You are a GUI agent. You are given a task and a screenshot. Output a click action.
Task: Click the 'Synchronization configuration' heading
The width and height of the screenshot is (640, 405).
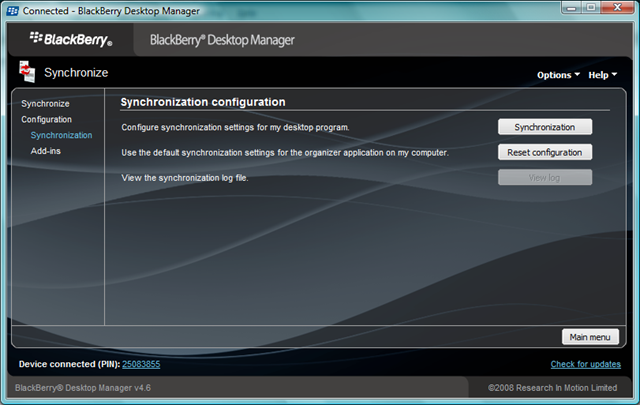click(x=203, y=102)
